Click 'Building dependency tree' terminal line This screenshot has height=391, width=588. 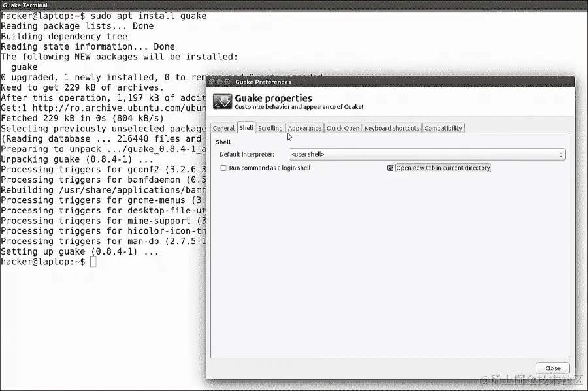pyautogui.click(x=64, y=37)
